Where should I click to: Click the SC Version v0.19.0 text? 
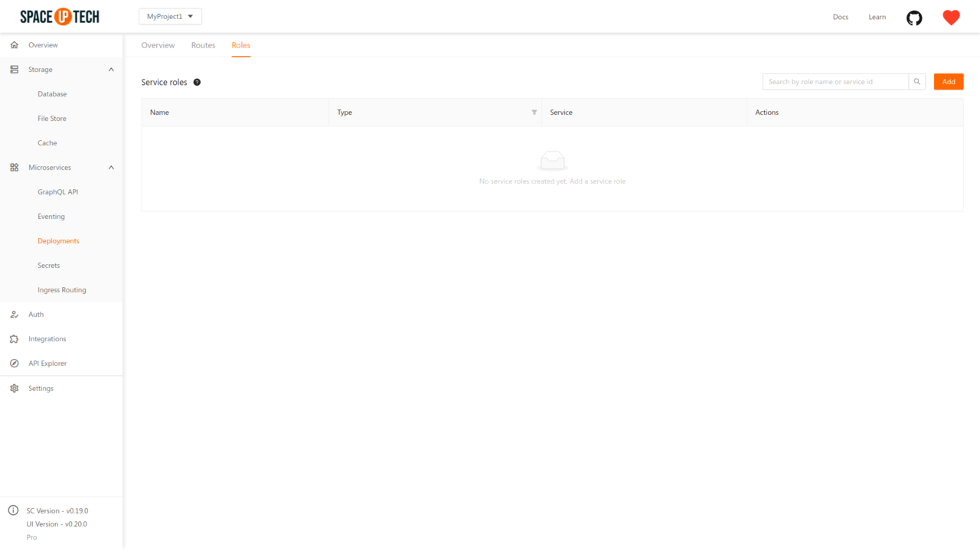tap(57, 510)
